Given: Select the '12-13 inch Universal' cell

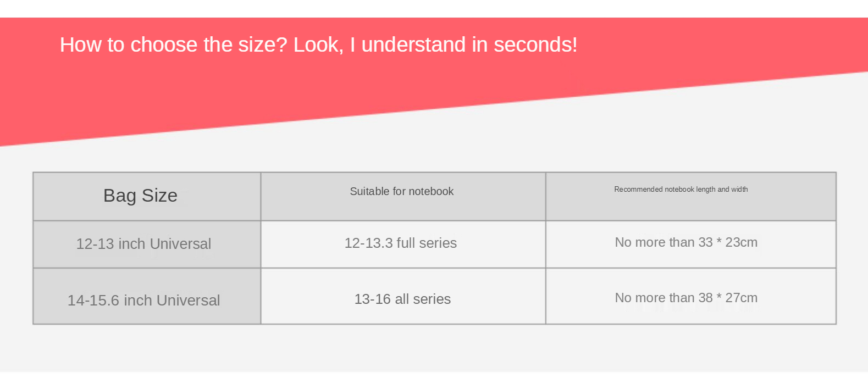Looking at the screenshot, I should point(147,244).
